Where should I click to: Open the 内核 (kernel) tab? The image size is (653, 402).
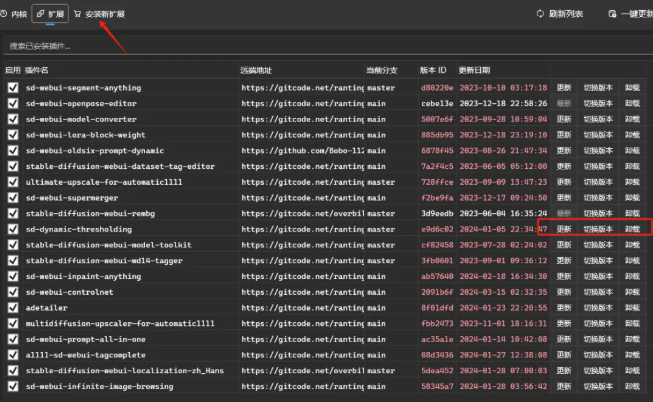click(x=14, y=14)
